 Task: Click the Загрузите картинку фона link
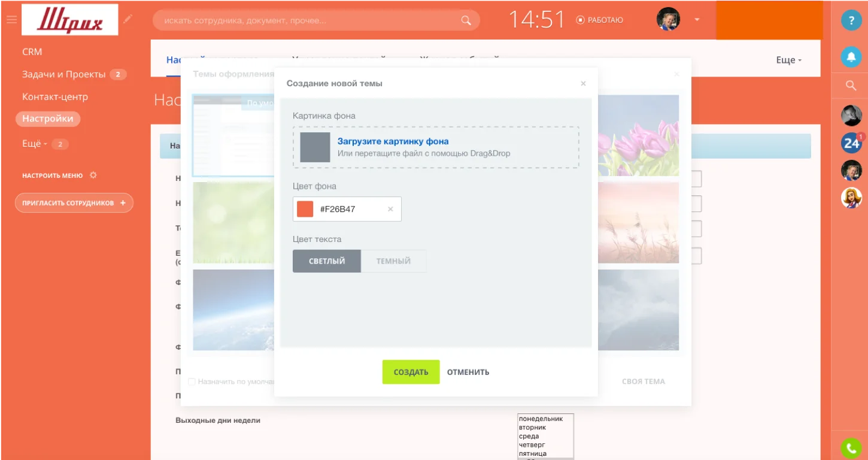[393, 141]
